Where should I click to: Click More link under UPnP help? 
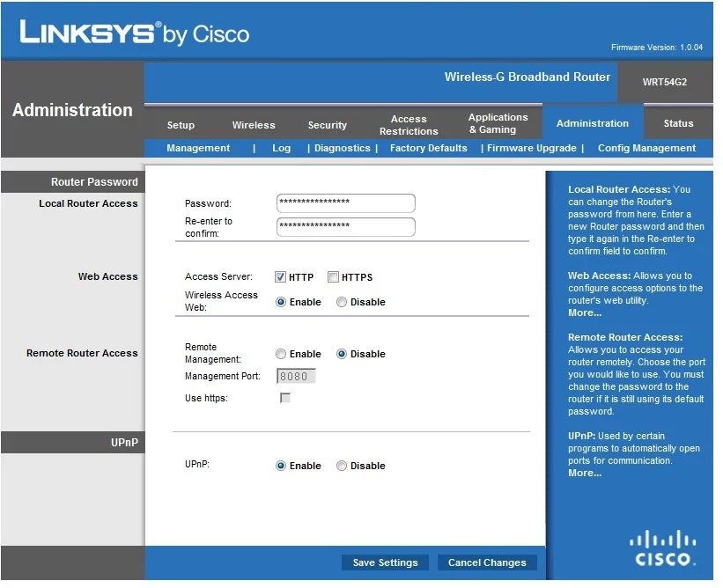pyautogui.click(x=584, y=473)
